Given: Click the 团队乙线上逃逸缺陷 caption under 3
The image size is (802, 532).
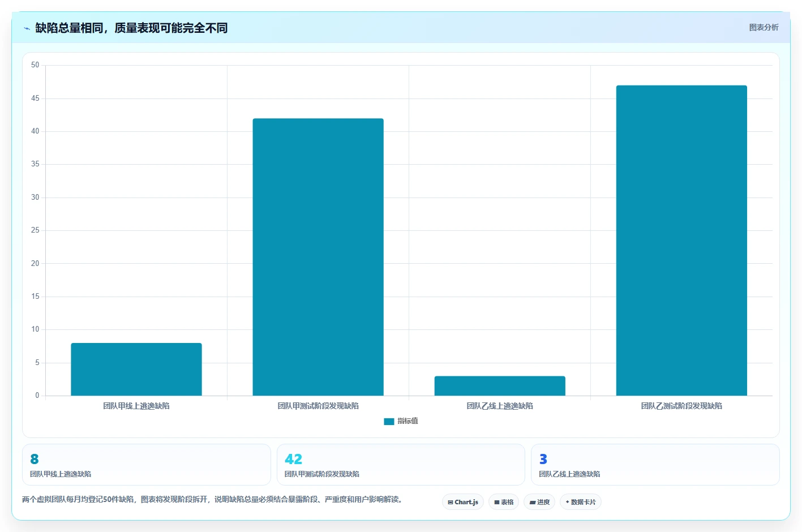Looking at the screenshot, I should coord(569,474).
